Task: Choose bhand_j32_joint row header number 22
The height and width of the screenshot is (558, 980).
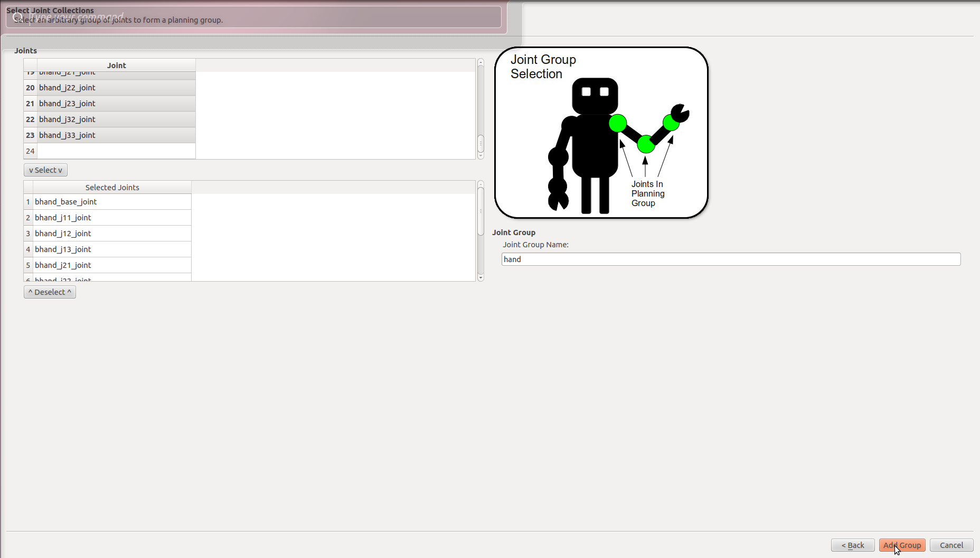Action: 30,119
